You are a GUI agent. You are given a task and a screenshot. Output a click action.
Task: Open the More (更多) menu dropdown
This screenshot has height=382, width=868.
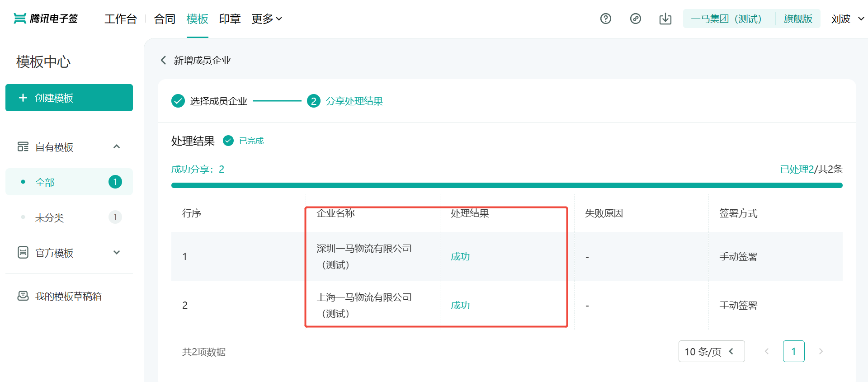click(267, 19)
